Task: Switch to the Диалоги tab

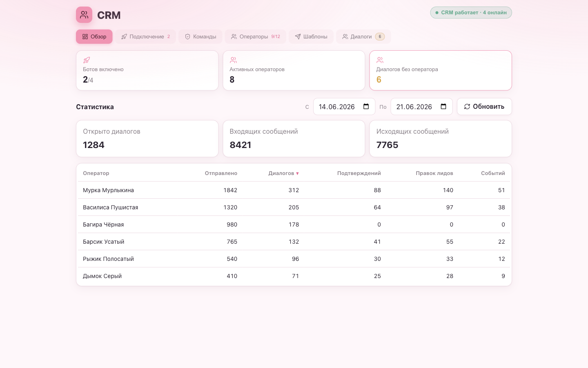Action: (x=363, y=36)
